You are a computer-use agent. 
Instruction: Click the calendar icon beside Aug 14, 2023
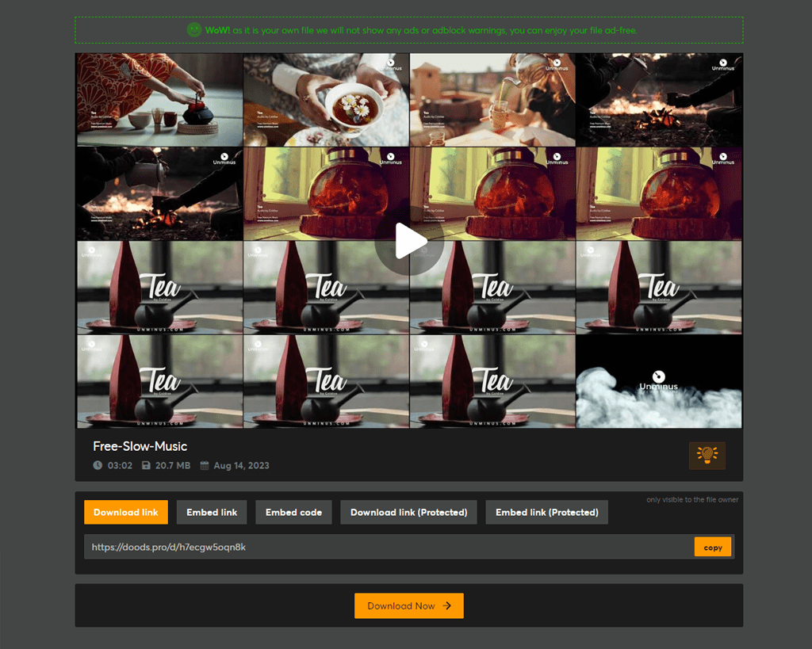(x=203, y=465)
